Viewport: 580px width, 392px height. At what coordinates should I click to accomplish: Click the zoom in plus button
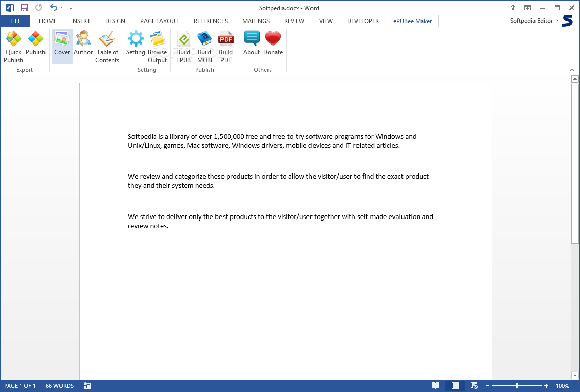546,386
